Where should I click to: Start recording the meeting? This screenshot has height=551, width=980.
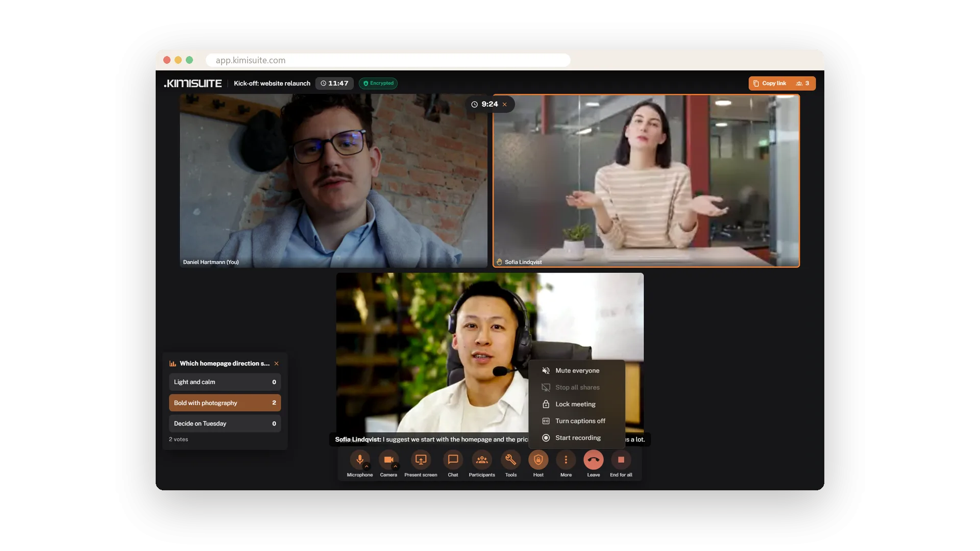click(x=577, y=438)
